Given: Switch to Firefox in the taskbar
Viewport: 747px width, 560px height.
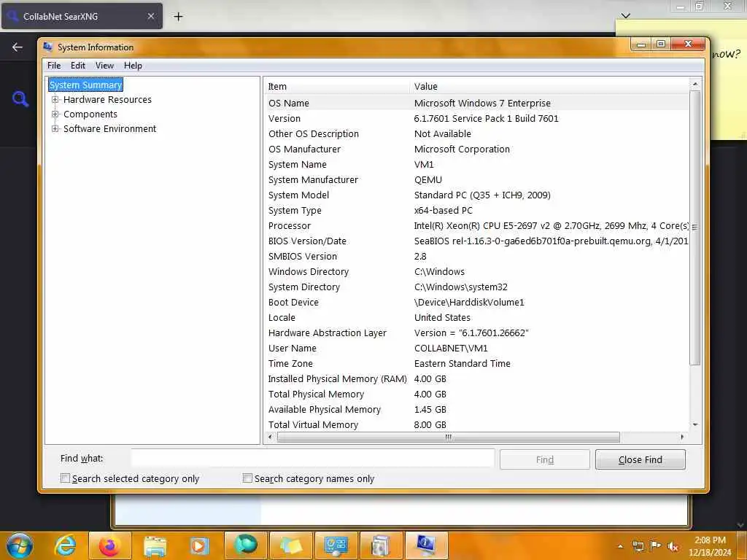Looking at the screenshot, I should [x=109, y=545].
